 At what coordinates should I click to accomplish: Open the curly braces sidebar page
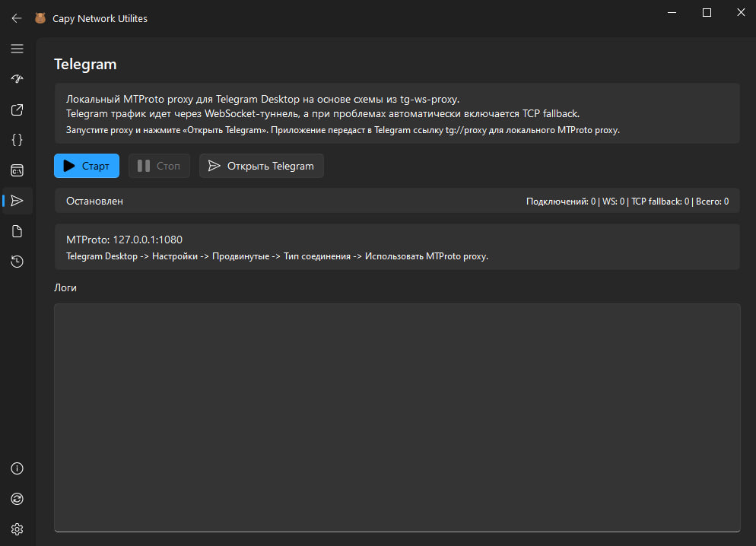click(x=17, y=140)
